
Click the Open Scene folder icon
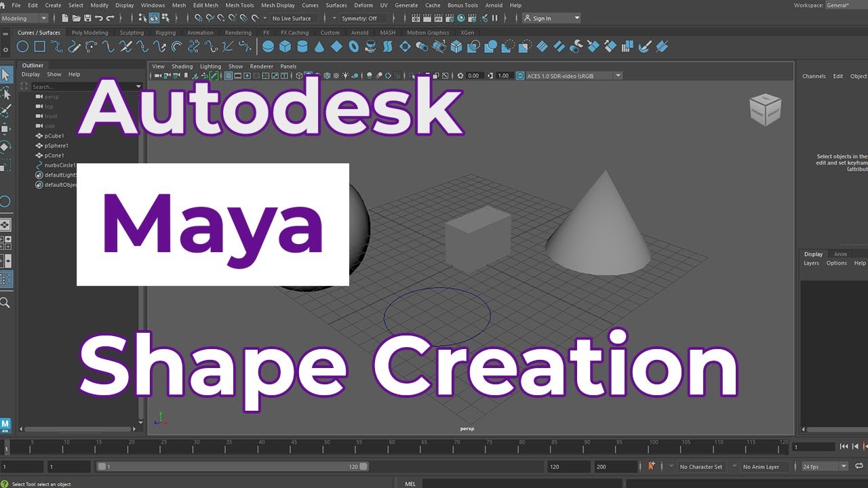tap(76, 18)
